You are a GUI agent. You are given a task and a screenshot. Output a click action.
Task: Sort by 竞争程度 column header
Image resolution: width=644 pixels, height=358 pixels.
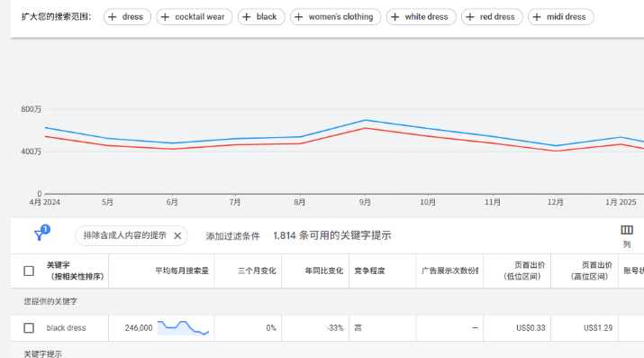click(x=369, y=271)
